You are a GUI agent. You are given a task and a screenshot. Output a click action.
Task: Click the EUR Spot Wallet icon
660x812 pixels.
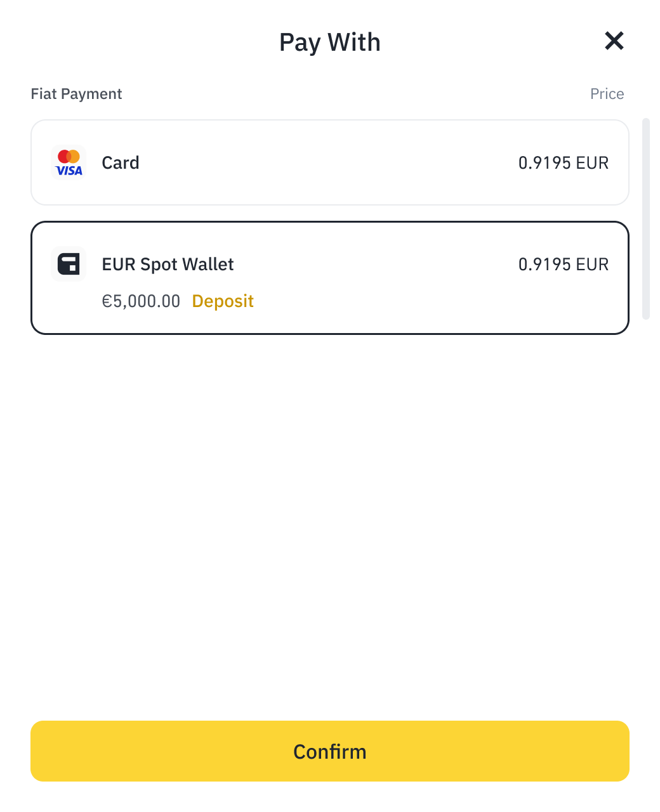69,264
